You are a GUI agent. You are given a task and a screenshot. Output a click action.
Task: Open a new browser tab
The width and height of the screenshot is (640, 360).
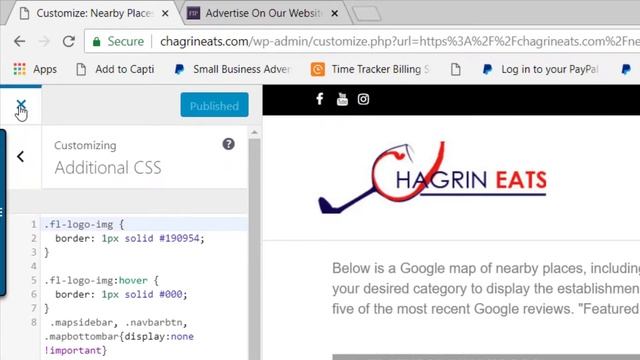point(367,13)
